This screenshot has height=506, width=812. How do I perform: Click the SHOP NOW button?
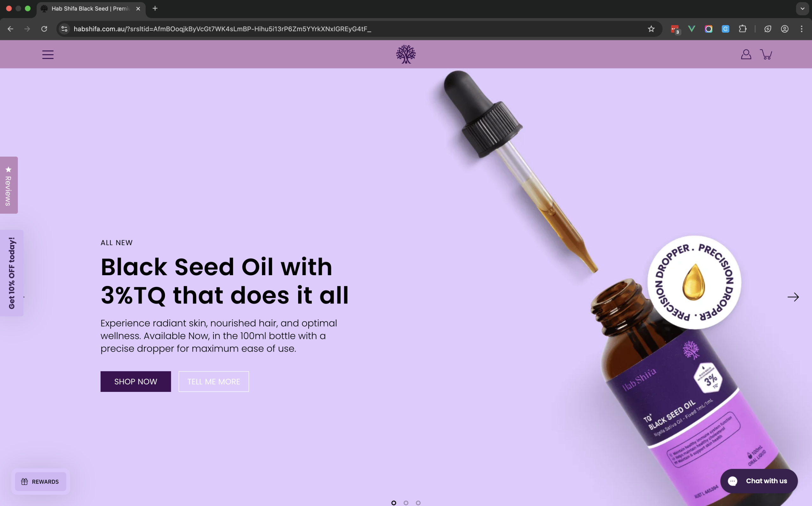click(135, 381)
